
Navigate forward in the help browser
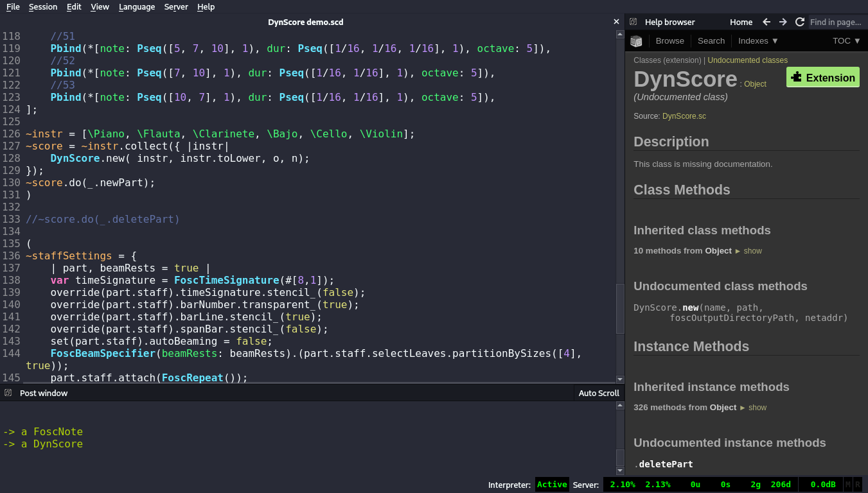[783, 21]
